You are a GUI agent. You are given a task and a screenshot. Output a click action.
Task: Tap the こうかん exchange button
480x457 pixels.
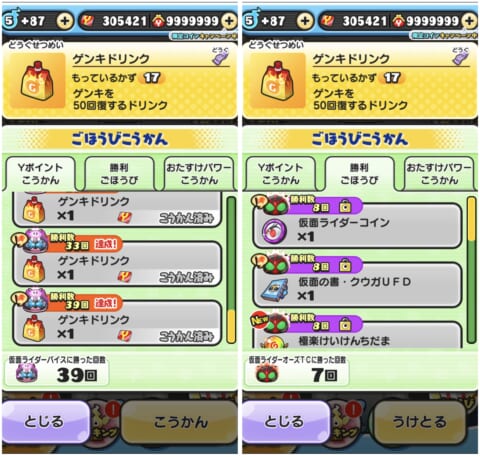pos(180,422)
